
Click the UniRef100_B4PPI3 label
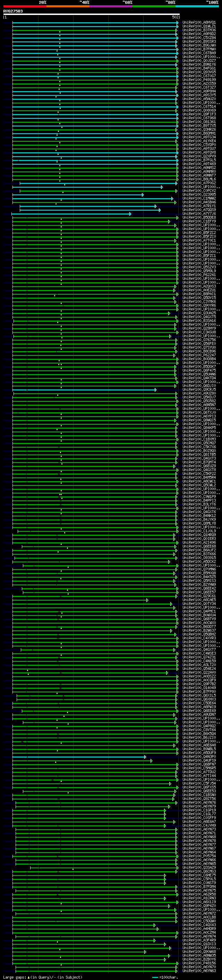(199, 500)
